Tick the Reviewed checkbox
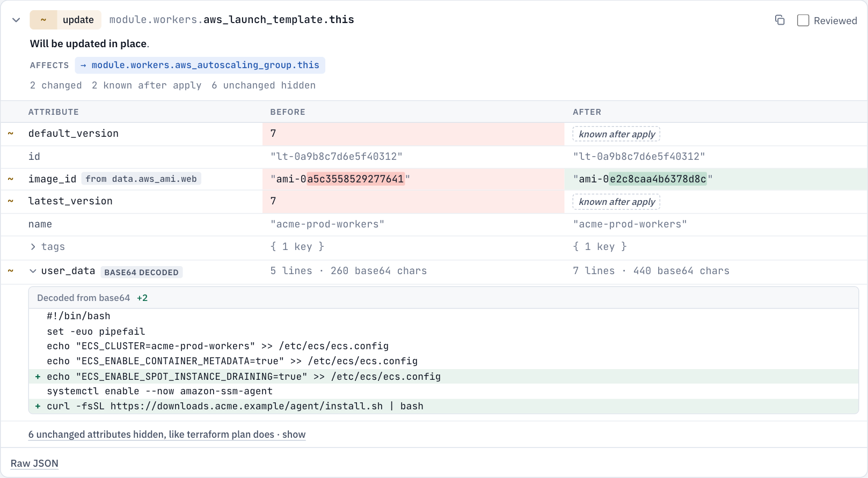This screenshot has width=868, height=478. (803, 20)
